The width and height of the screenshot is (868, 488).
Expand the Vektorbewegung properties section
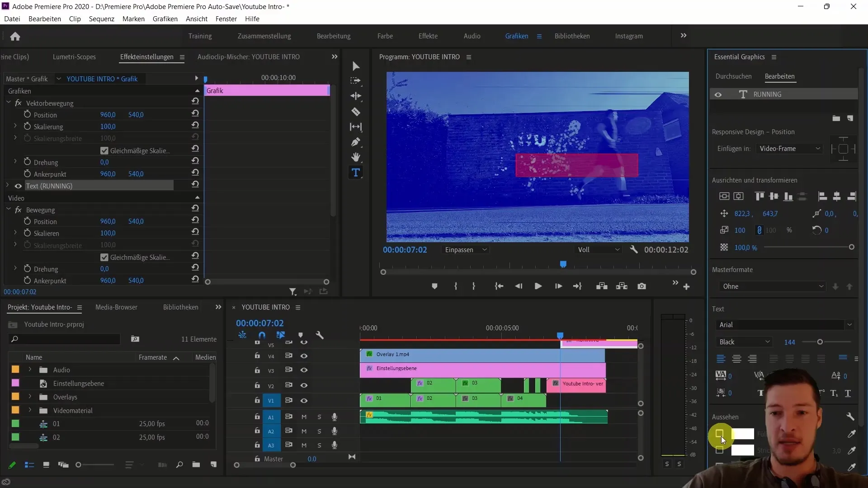[x=8, y=103]
